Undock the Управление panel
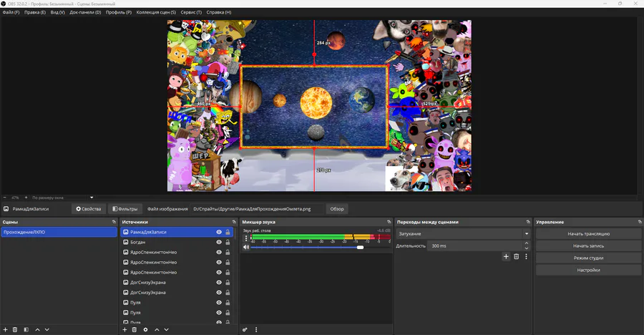644x335 pixels. tap(640, 222)
